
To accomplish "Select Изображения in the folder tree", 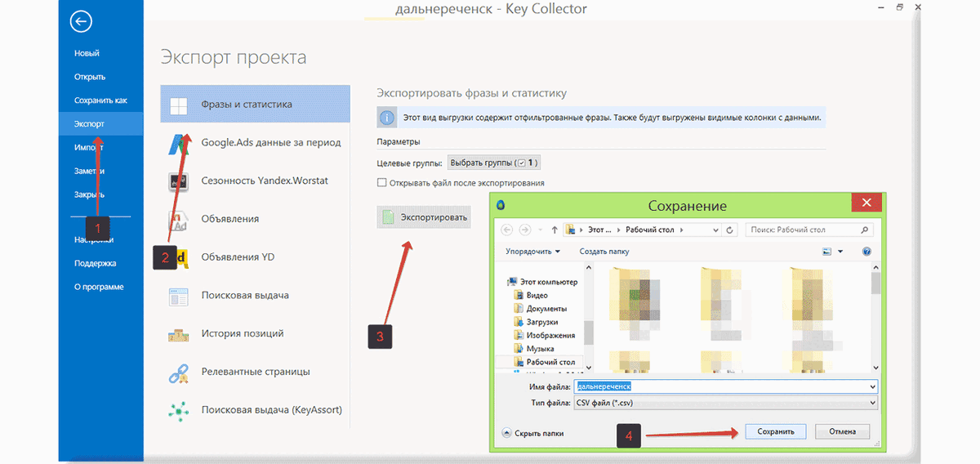I will (544, 335).
